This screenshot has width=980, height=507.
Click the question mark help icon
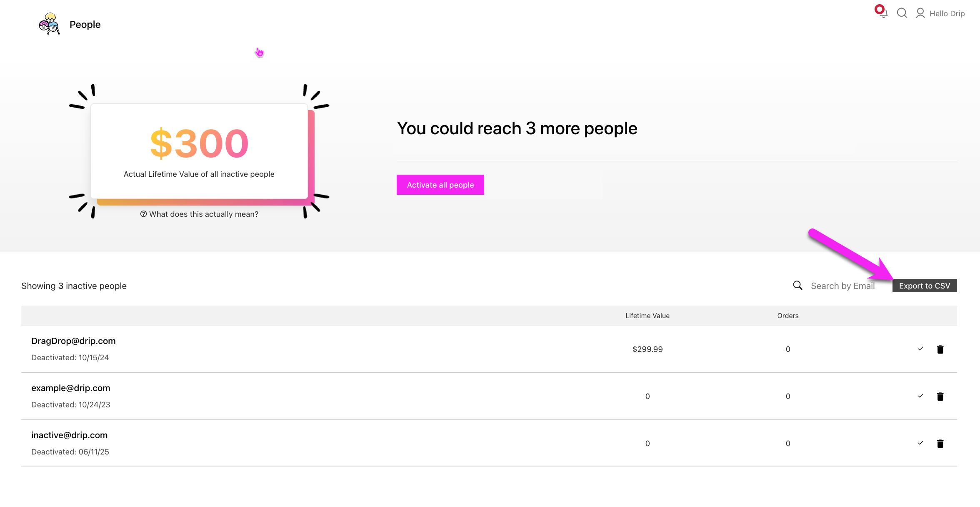point(143,214)
